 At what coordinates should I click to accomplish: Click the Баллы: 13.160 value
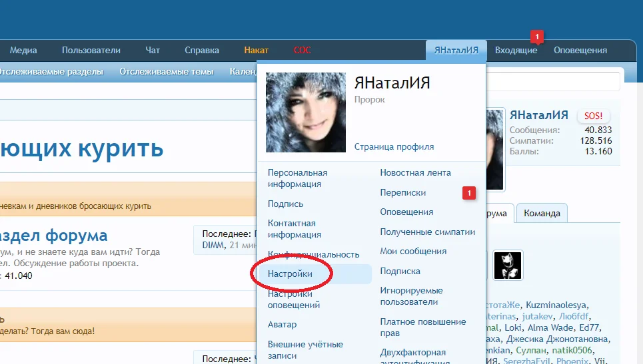(598, 151)
